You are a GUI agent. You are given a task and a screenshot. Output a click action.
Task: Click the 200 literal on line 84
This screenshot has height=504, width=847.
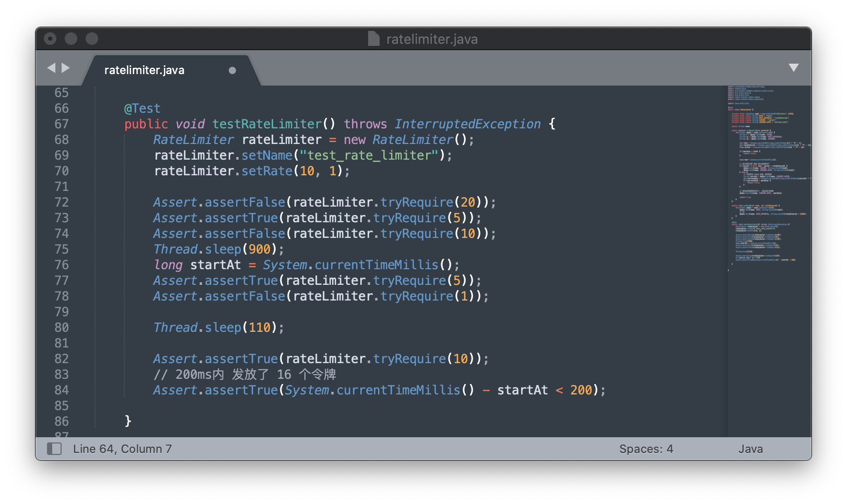[581, 390]
